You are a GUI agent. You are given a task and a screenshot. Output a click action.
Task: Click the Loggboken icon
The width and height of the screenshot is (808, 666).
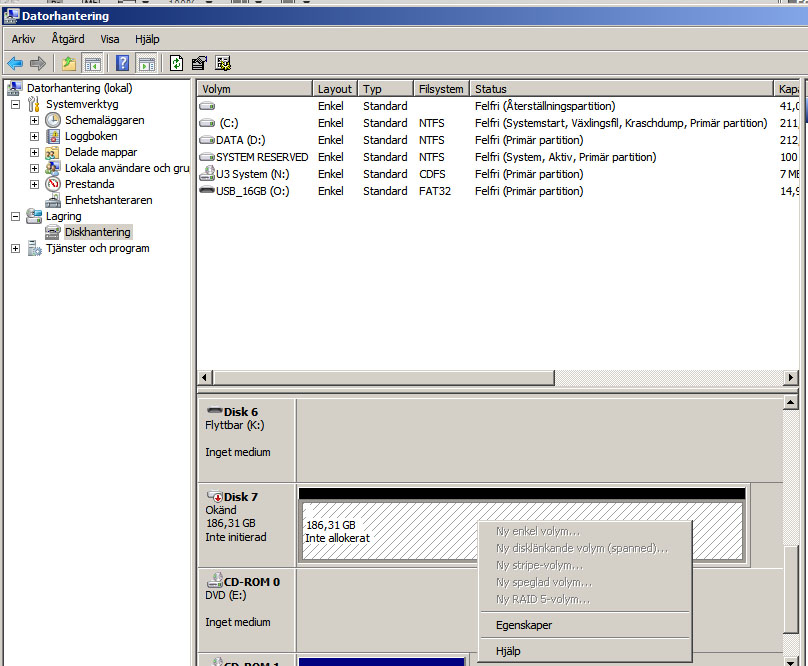point(53,136)
